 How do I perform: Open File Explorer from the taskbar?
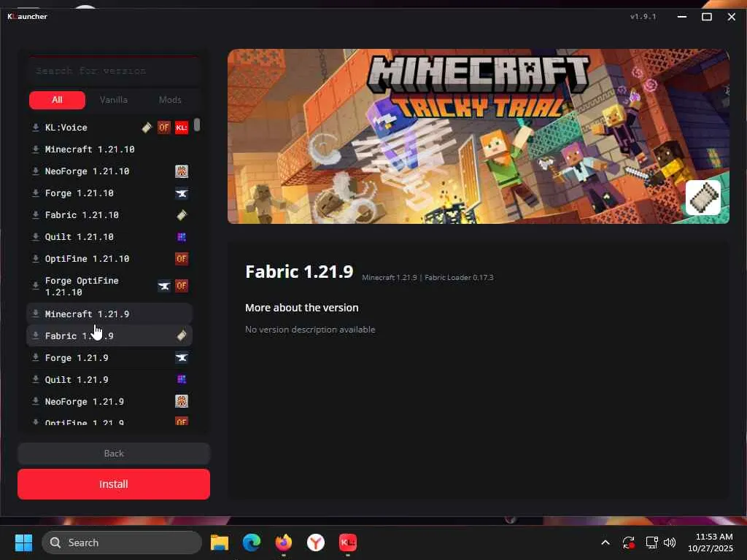point(220,542)
